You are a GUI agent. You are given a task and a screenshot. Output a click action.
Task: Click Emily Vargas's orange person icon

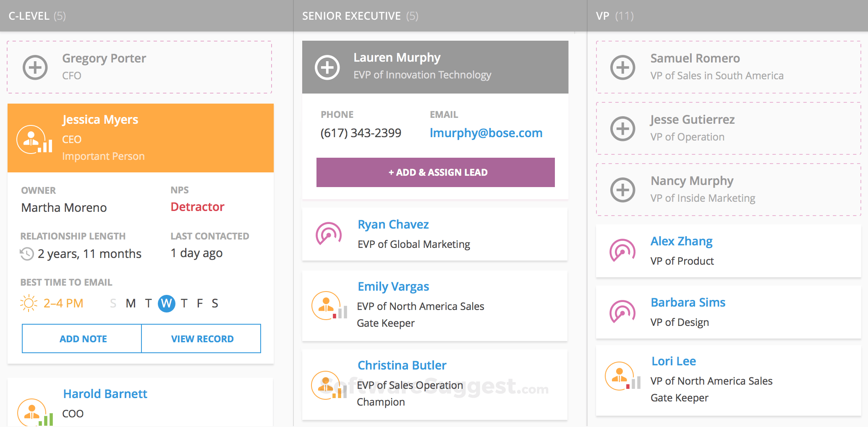click(x=326, y=306)
